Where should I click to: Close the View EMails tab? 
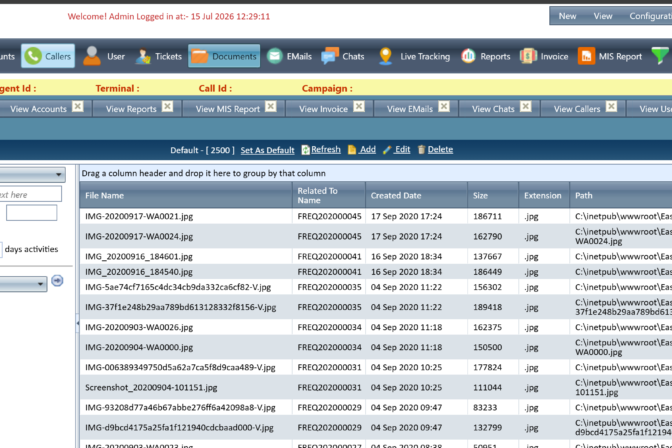tap(444, 106)
